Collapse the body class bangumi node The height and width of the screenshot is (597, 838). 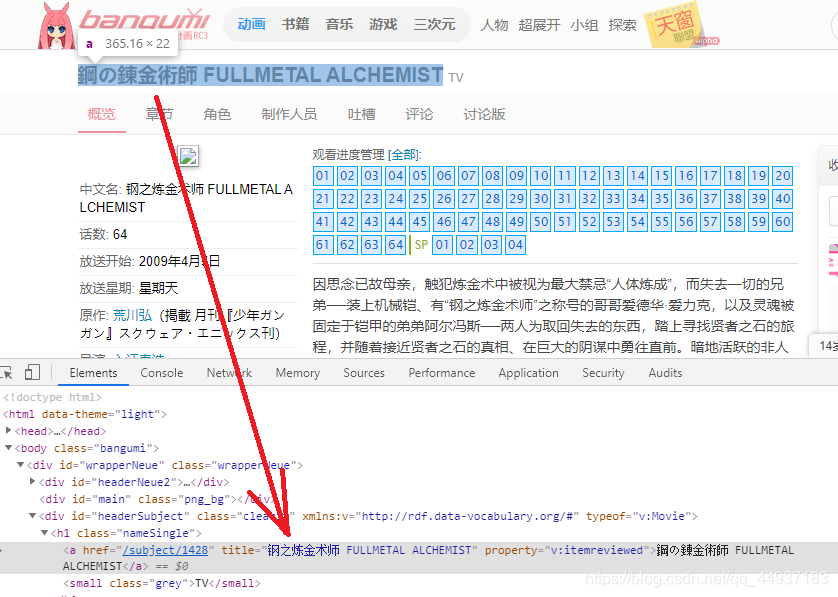(8, 448)
